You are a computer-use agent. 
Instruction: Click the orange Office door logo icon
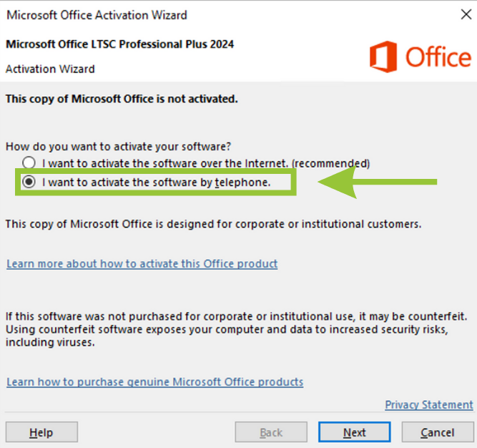point(383,57)
